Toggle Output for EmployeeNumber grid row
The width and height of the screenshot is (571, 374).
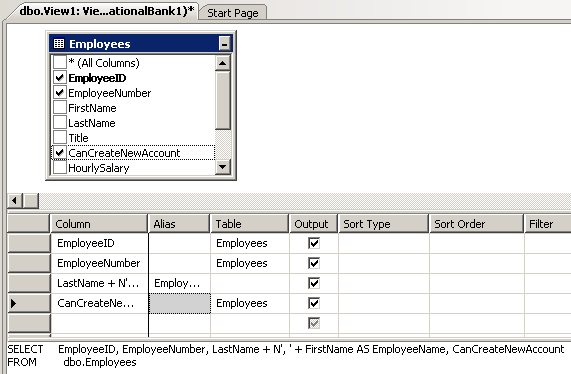(x=314, y=263)
